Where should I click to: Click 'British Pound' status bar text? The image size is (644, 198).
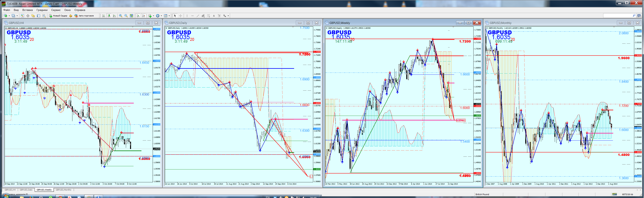482,194
